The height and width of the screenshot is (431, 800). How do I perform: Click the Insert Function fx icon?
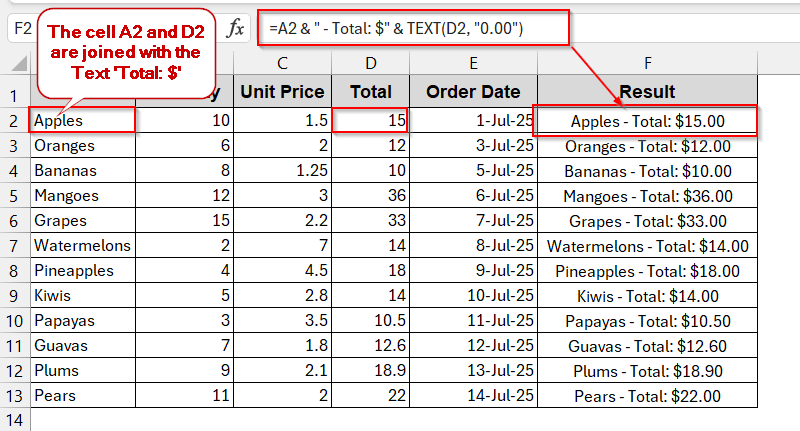(x=236, y=28)
